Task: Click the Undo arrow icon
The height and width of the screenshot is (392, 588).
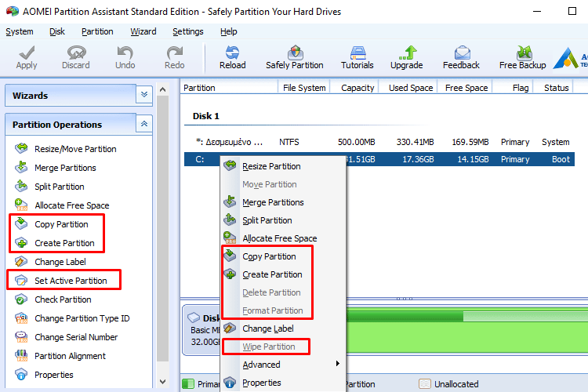Action: pos(125,53)
